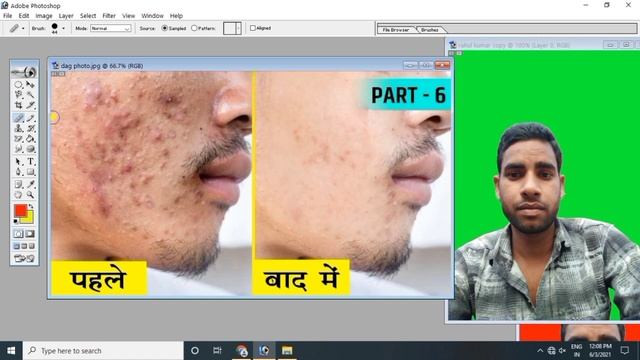Choose Standard Screen Mode button
The width and height of the screenshot is (640, 360).
pyautogui.click(x=17, y=246)
